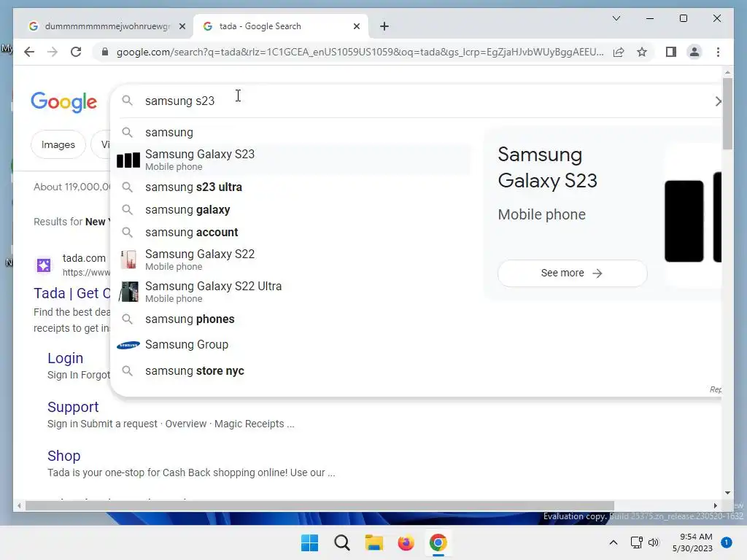Click the horizontal scrollbar thumb
The image size is (747, 560).
[x=320, y=506]
